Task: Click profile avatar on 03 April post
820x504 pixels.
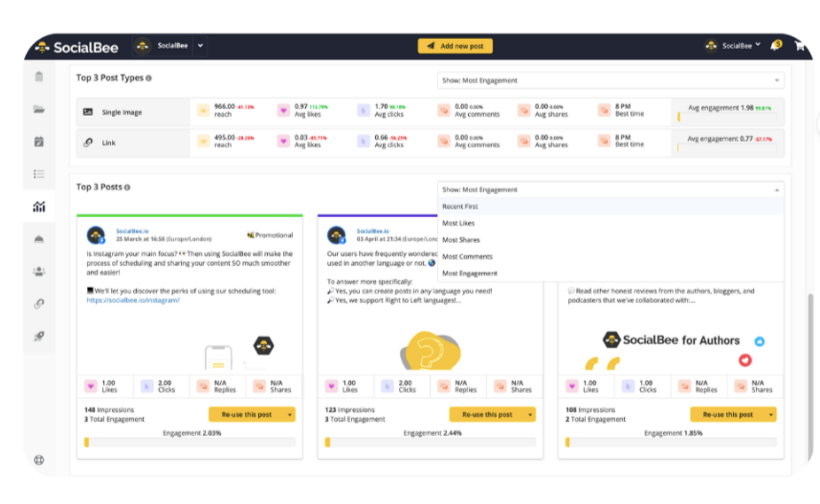Action: (x=336, y=235)
